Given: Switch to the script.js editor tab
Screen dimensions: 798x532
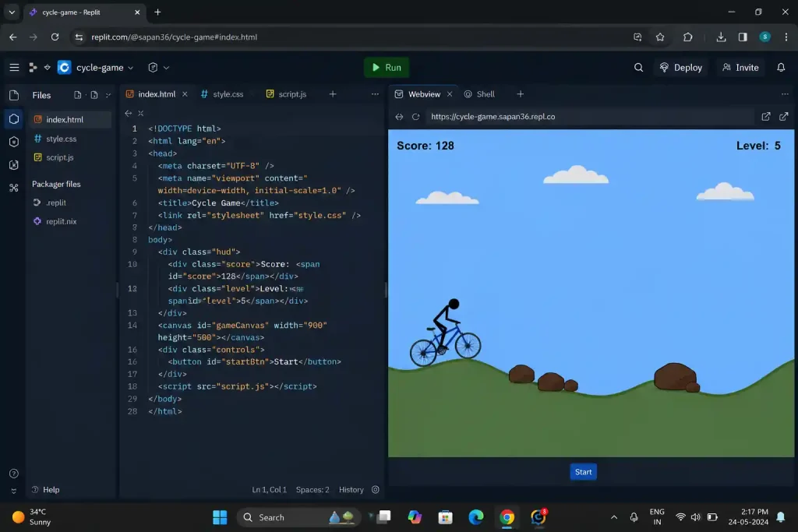Looking at the screenshot, I should (x=287, y=94).
